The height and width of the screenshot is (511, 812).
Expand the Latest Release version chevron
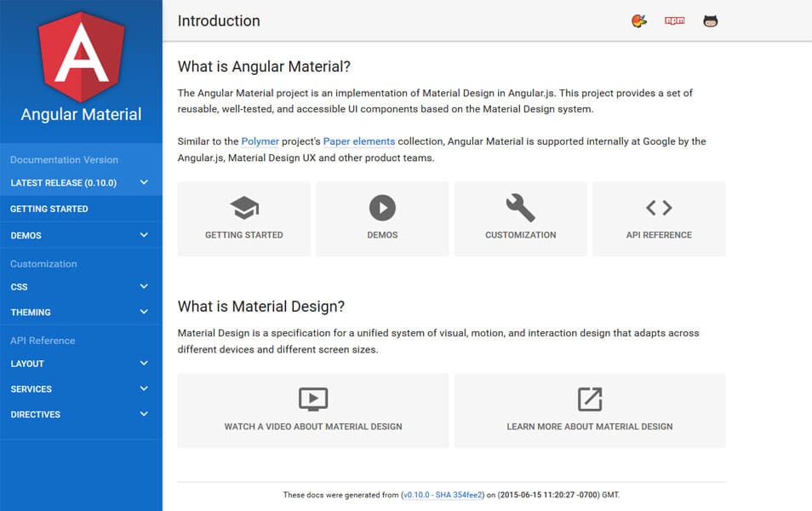click(144, 182)
